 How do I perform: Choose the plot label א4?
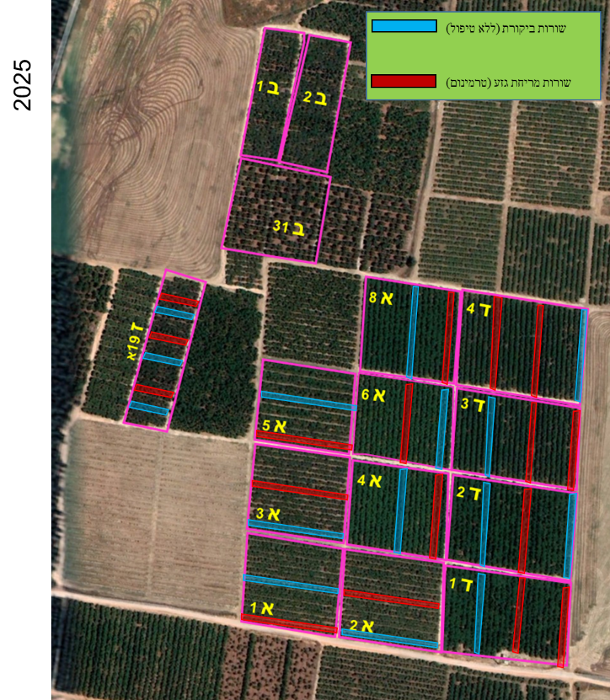[x=370, y=480]
